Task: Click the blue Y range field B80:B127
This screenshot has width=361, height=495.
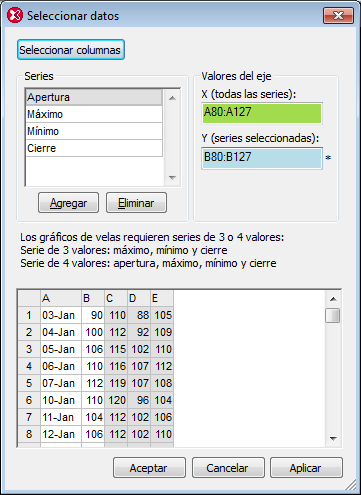Action: click(262, 158)
